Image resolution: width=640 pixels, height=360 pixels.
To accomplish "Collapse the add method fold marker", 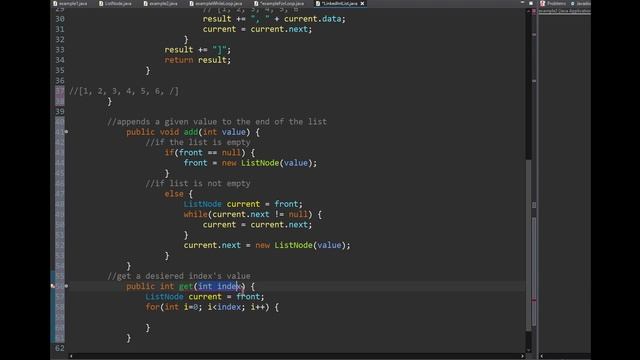I will coord(66,132).
